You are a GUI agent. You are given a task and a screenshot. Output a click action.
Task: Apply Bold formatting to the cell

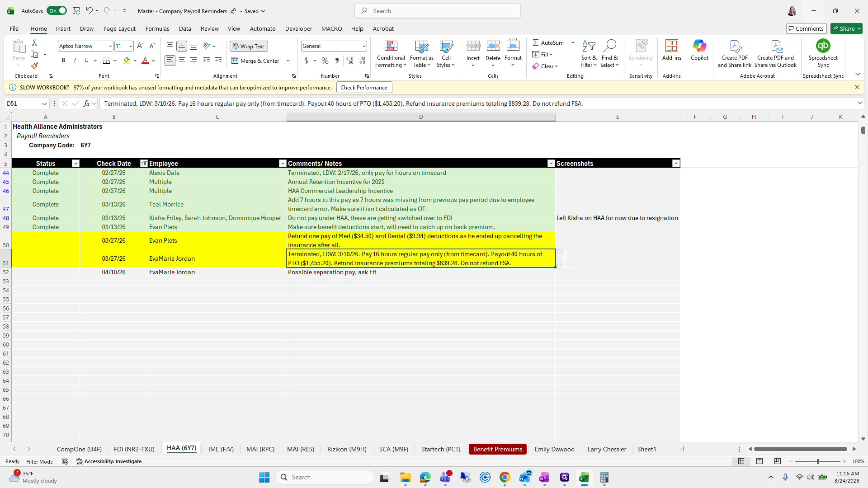tap(63, 61)
